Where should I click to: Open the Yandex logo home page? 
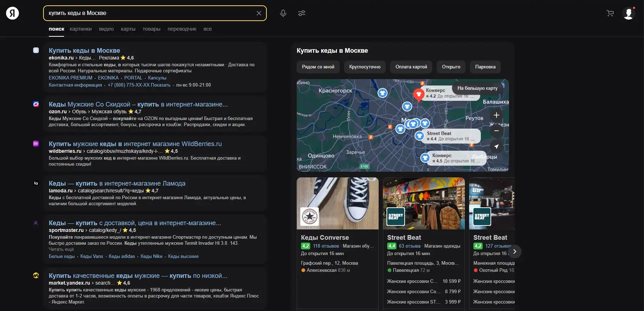tap(12, 13)
